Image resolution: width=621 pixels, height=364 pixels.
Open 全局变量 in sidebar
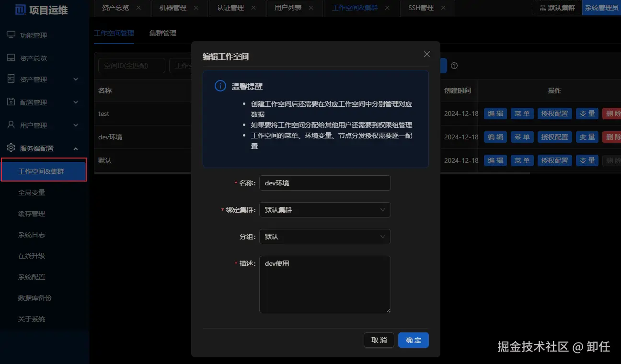[x=32, y=193]
